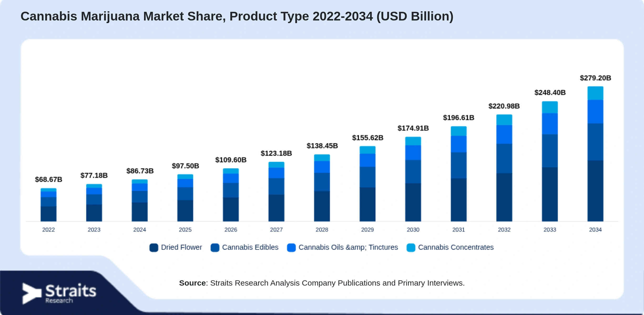Toggle the Cannabis Concentrates legend label

[456, 247]
